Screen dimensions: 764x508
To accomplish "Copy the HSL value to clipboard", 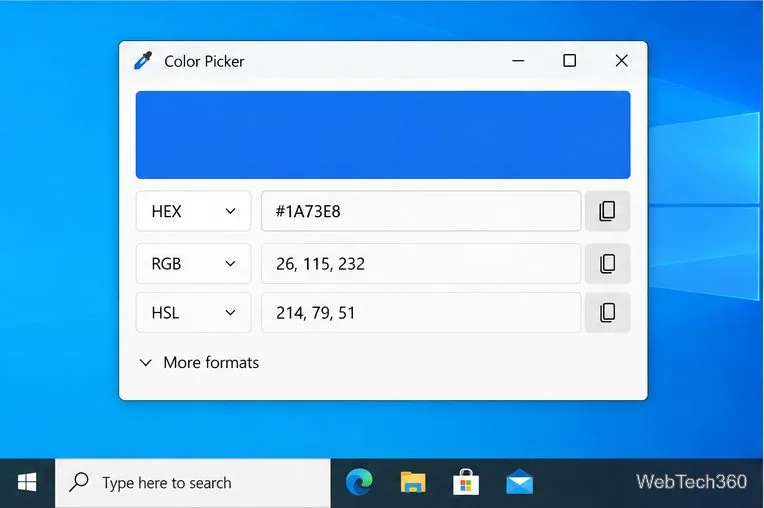I will [607, 312].
